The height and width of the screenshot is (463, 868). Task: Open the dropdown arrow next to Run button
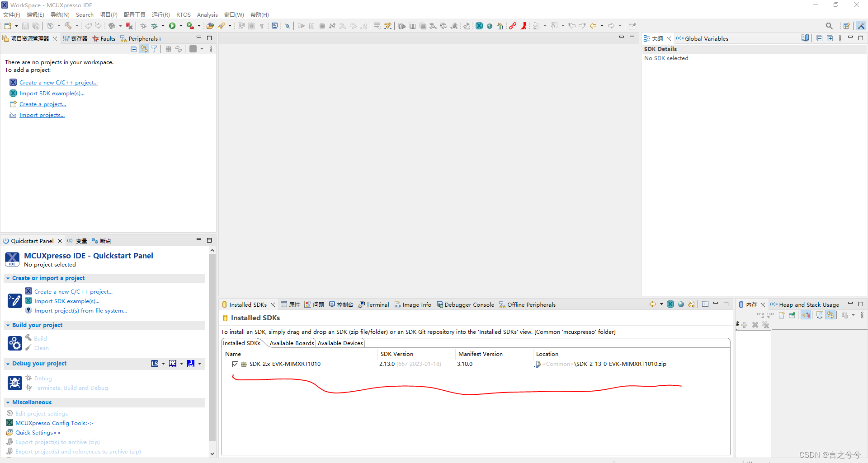(x=181, y=26)
